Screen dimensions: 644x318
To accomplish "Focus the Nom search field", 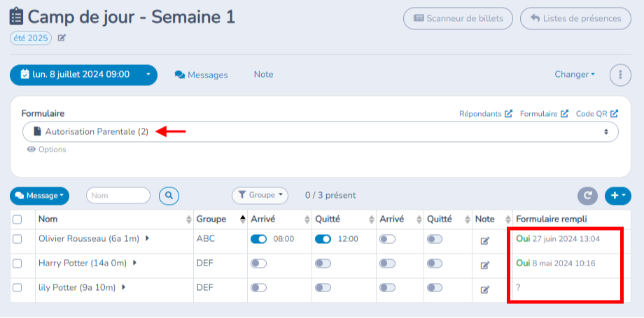I will pos(118,196).
